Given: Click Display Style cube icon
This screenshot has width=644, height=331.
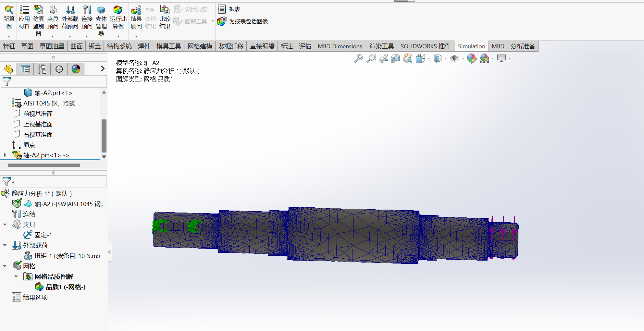Looking at the screenshot, I should (x=438, y=58).
